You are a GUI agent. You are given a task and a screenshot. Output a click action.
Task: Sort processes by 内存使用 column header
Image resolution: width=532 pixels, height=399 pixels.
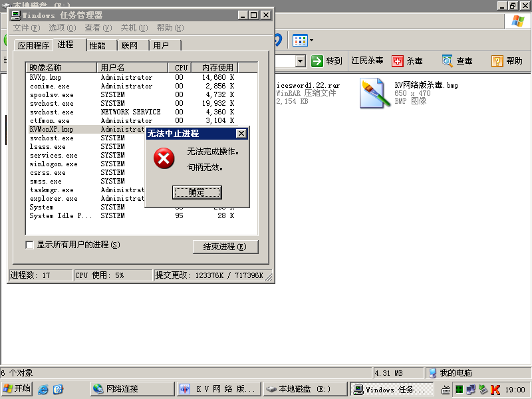click(x=215, y=68)
